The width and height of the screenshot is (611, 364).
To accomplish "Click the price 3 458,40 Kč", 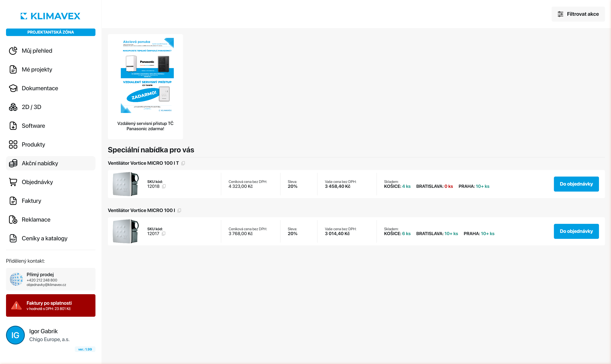I will tap(338, 187).
